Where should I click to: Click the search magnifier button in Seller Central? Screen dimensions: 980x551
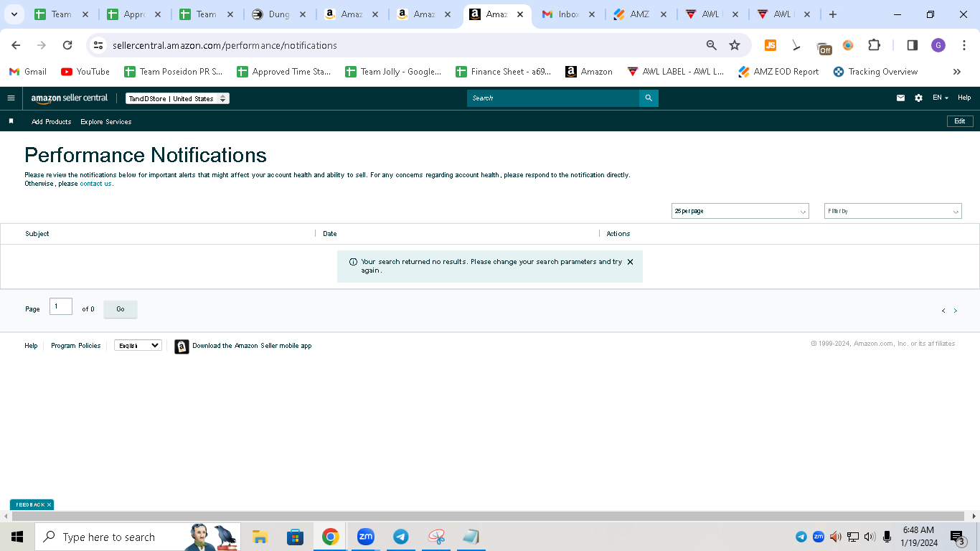[649, 98]
